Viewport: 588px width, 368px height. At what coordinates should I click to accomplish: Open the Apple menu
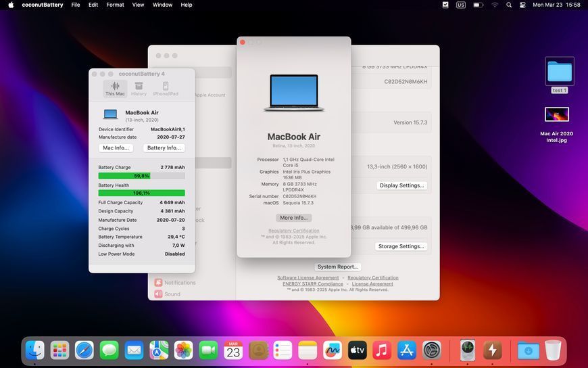pyautogui.click(x=11, y=5)
